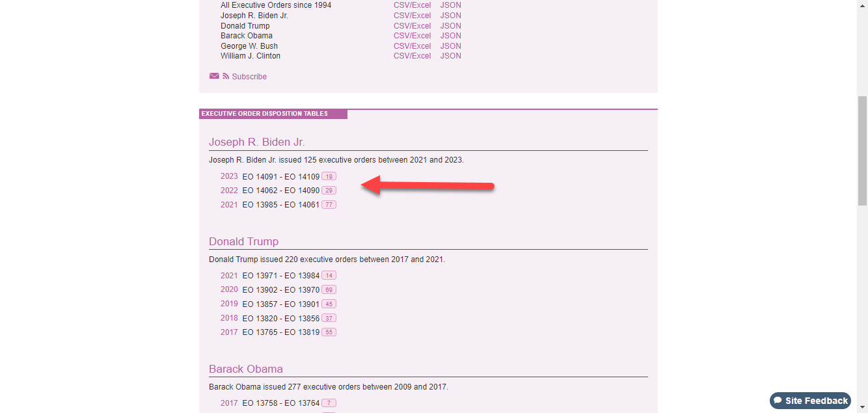This screenshot has width=868, height=413.
Task: Click text 'EO 13765 - EO 13819'
Action: [281, 332]
